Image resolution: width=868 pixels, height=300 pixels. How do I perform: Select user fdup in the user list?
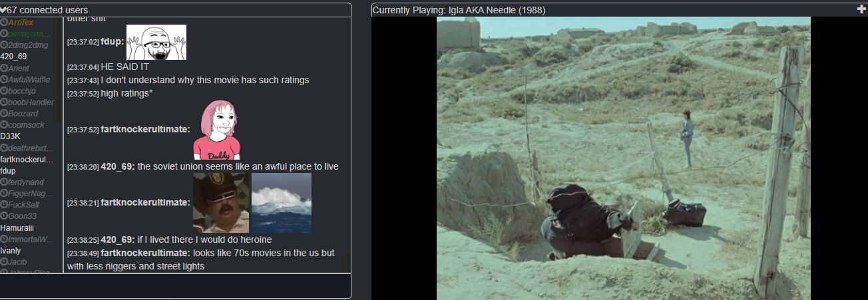(8, 171)
